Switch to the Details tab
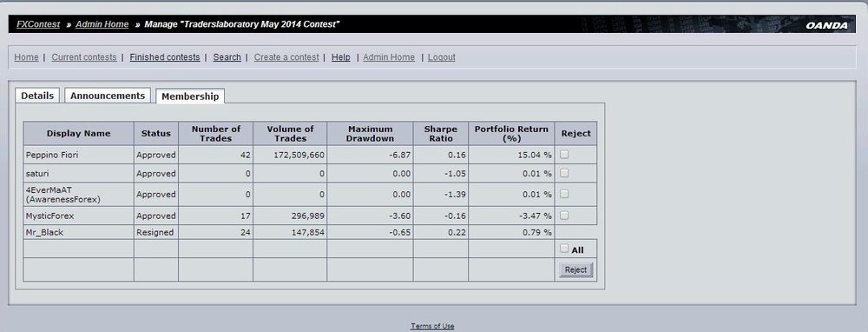This screenshot has height=332, width=868. pos(37,96)
